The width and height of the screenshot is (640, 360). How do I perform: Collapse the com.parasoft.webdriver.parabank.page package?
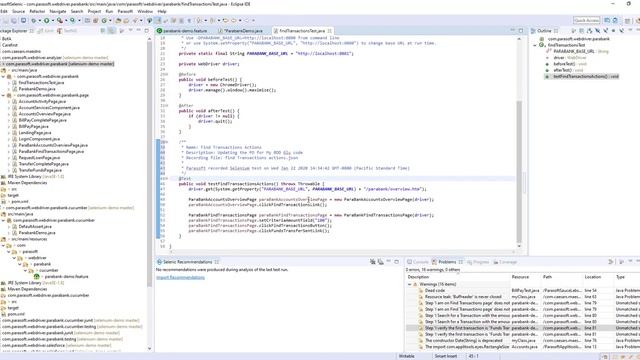coord(4,95)
